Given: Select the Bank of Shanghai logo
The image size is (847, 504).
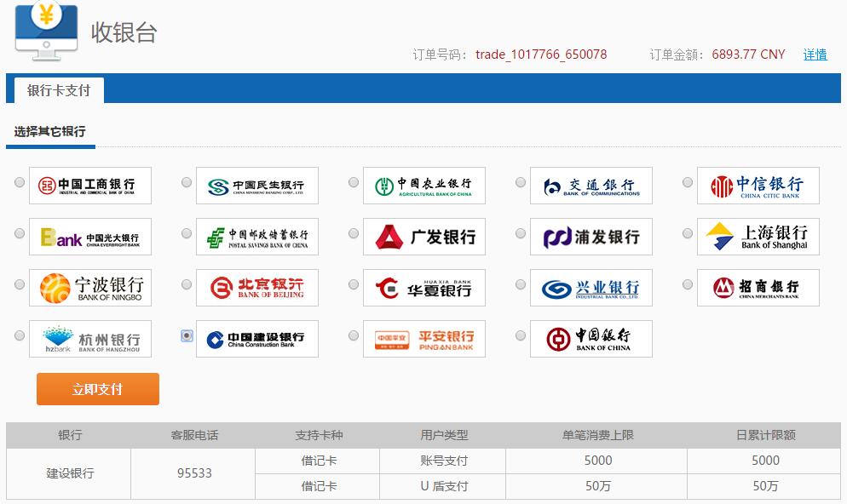Looking at the screenshot, I should 758,237.
